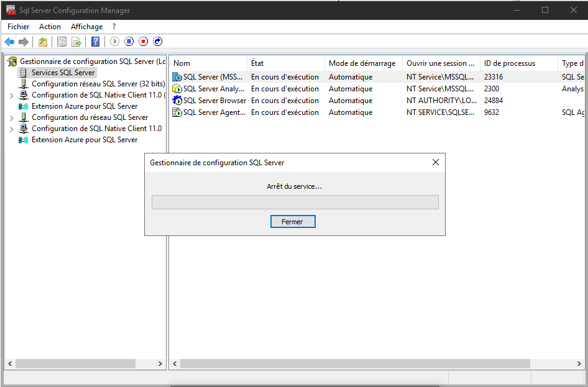Click the Gestionnaire de configuration root tree icon
588x387 pixels.
coord(12,61)
